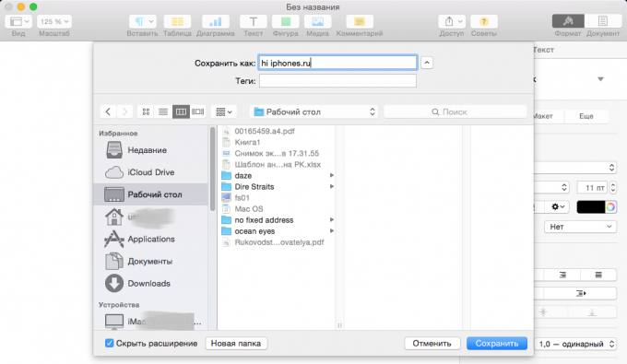This screenshot has height=364, width=627.
Task: Switch to icon view in save dialog
Action: tap(146, 112)
